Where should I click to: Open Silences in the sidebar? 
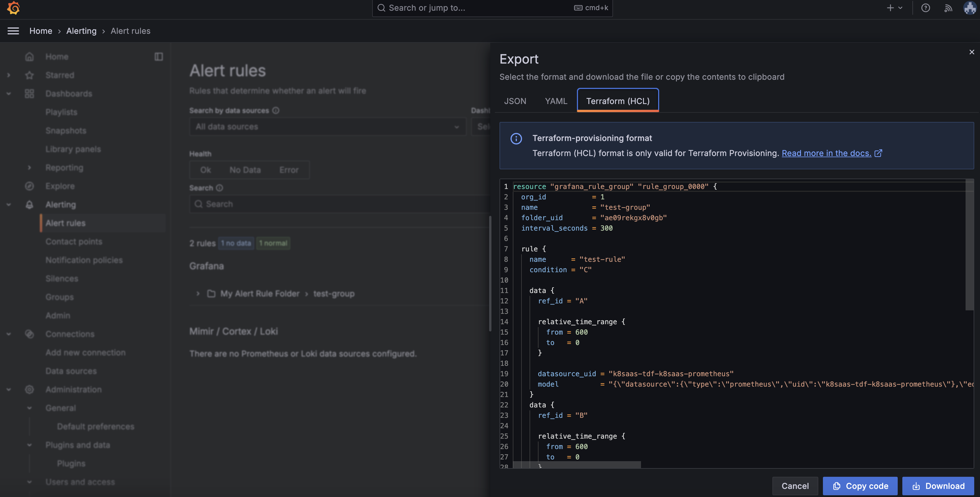[62, 278]
